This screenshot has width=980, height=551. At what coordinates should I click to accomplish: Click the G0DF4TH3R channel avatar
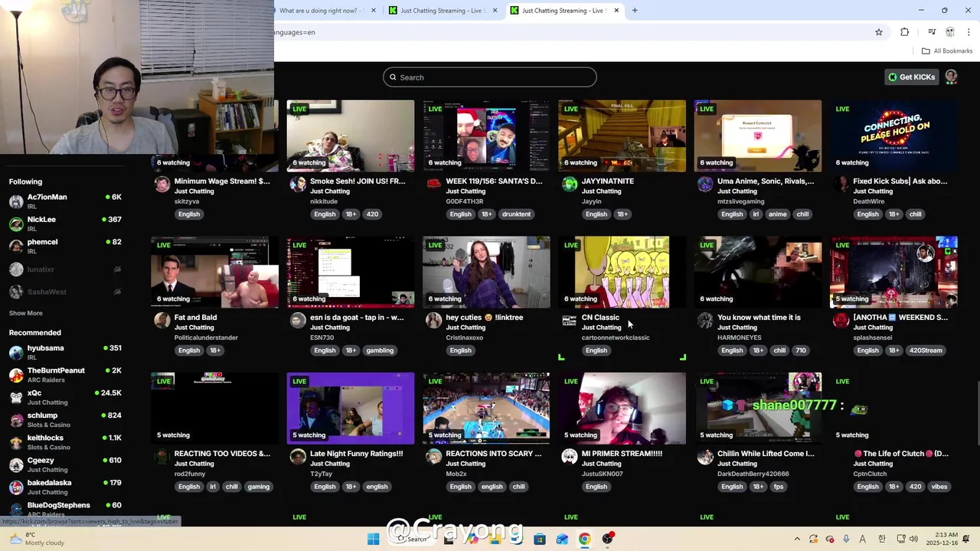click(x=433, y=184)
